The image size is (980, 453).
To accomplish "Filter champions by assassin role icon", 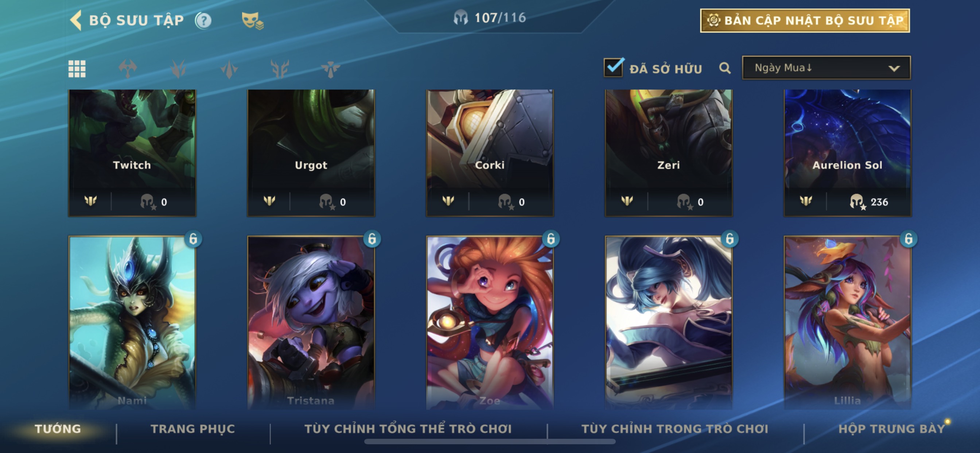I will [178, 69].
